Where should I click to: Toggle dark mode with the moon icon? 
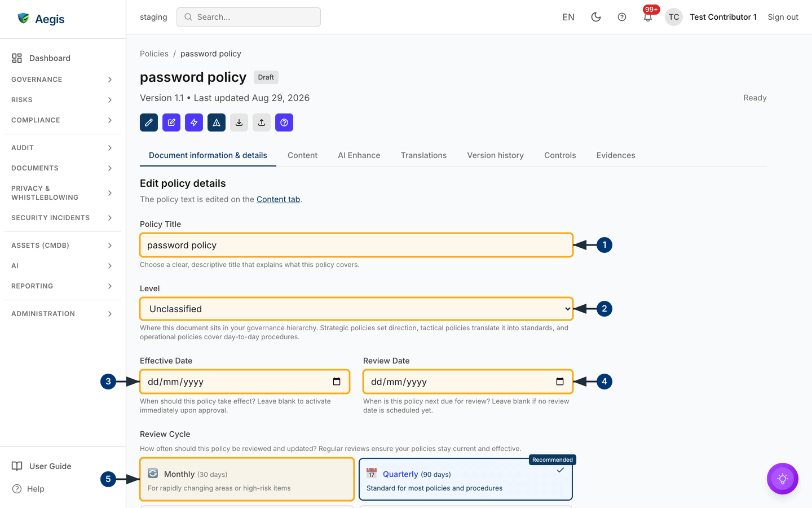[x=596, y=17]
